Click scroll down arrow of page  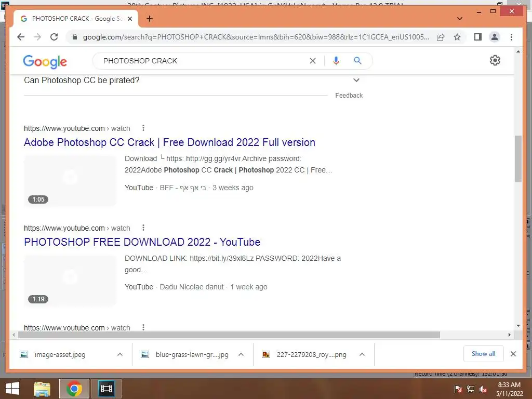coord(518,326)
